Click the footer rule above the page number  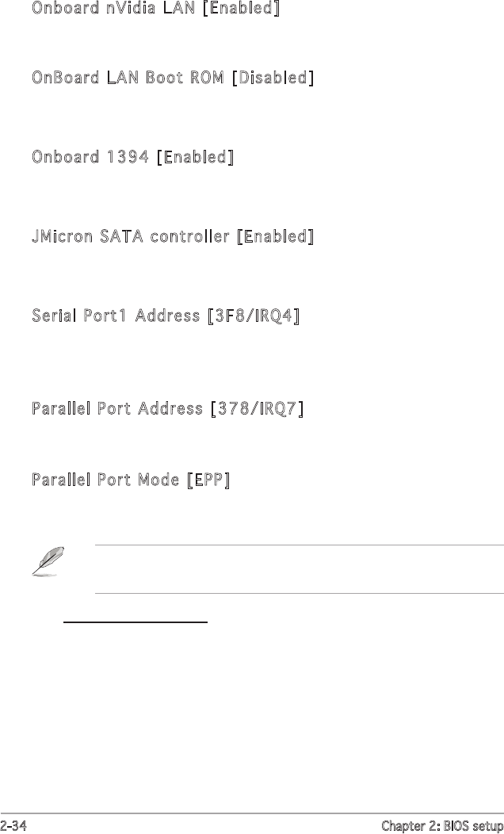click(252, 813)
